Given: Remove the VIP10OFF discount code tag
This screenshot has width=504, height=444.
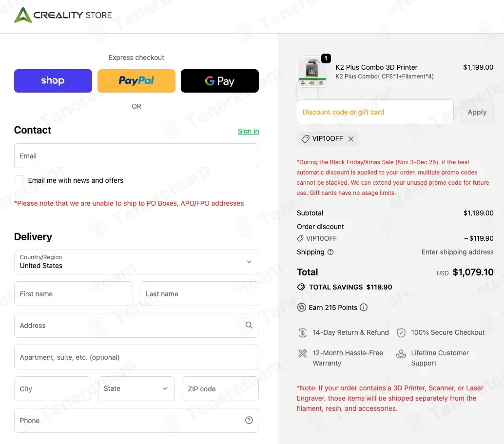Looking at the screenshot, I should (351, 139).
